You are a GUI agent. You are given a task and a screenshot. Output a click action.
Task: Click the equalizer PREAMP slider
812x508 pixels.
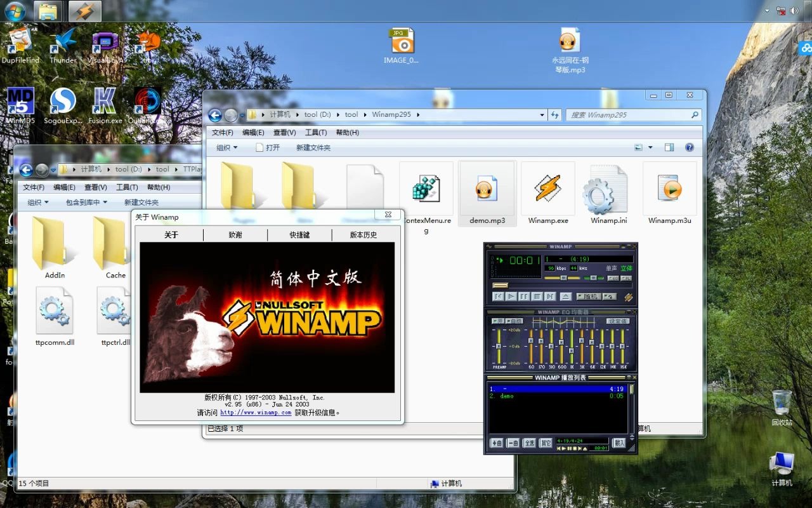[499, 346]
